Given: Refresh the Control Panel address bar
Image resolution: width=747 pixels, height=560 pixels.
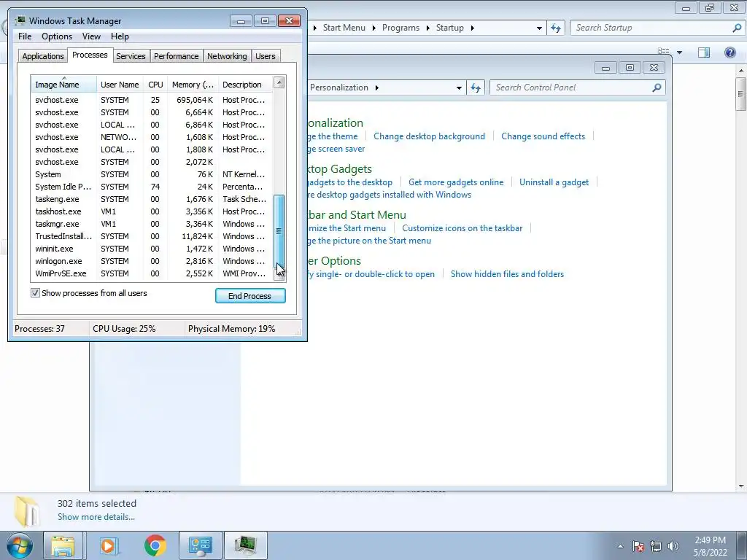Looking at the screenshot, I should [x=476, y=87].
